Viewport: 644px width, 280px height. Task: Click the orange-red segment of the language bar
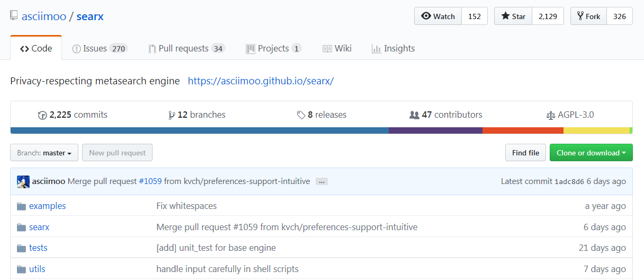(x=523, y=130)
